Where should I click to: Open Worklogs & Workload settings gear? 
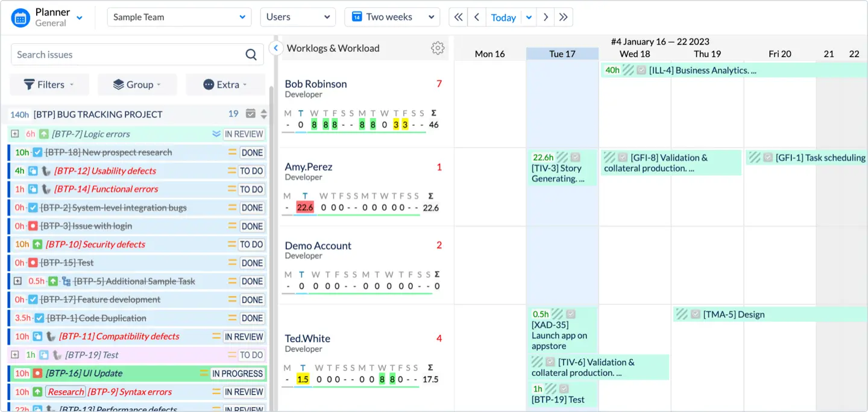[438, 48]
